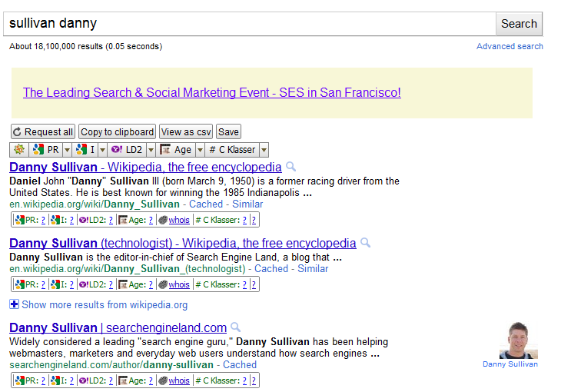
Task: Click Request all button
Action: pos(43,131)
